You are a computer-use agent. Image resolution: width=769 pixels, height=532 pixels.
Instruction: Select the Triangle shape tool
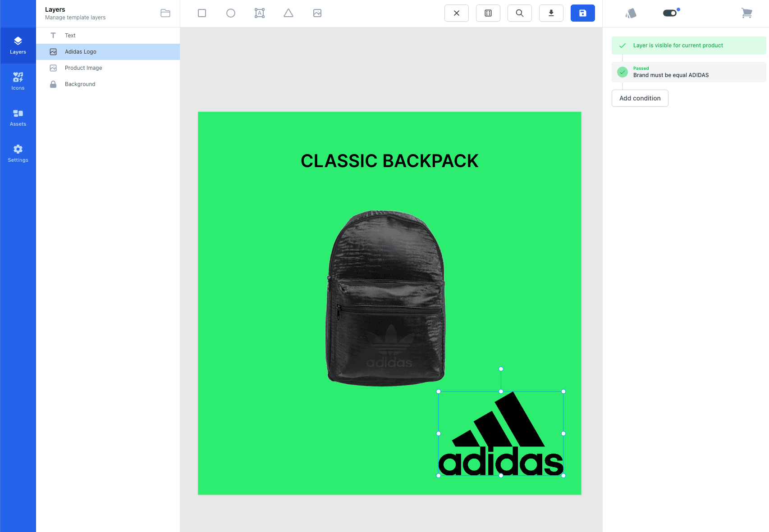pos(288,13)
